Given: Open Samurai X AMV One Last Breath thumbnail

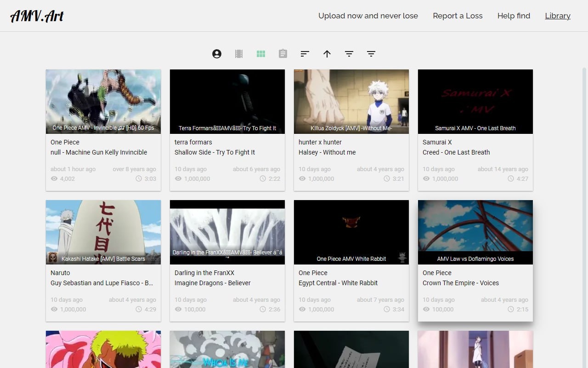Looking at the screenshot, I should tap(475, 102).
